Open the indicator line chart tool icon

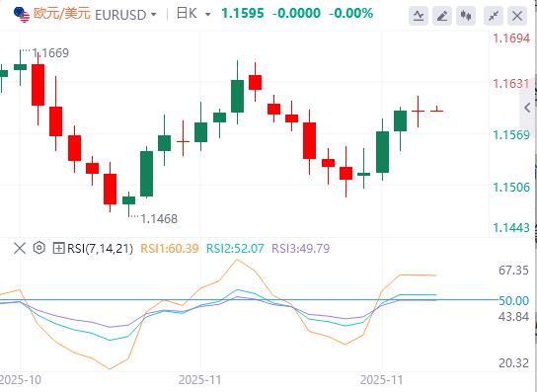point(419,16)
